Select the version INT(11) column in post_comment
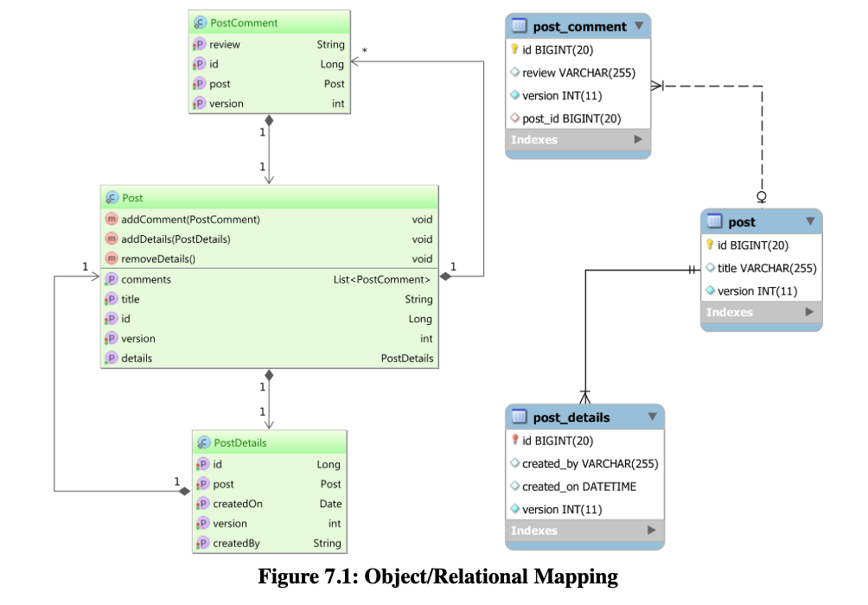Viewport: 868px width, 605px height. 578,95
